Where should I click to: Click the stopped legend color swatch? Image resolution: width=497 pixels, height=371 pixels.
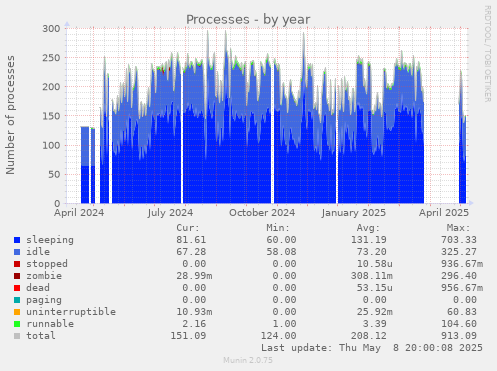click(17, 264)
